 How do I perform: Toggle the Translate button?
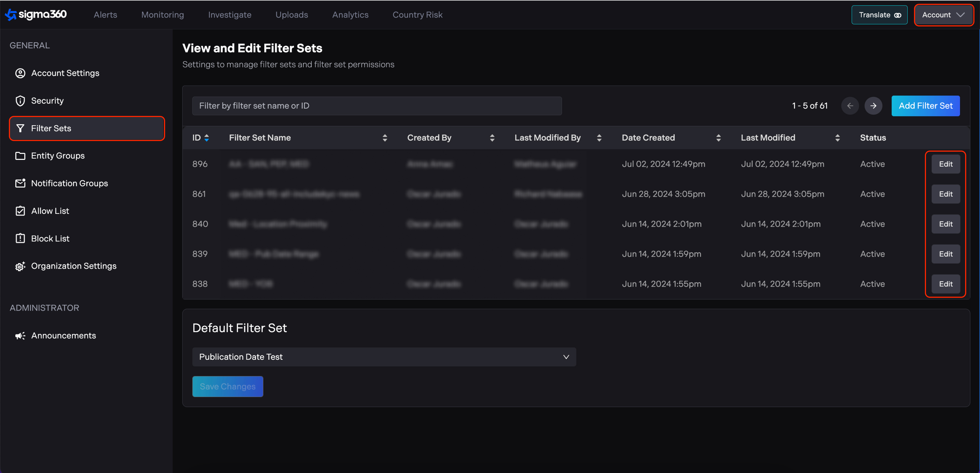click(879, 15)
